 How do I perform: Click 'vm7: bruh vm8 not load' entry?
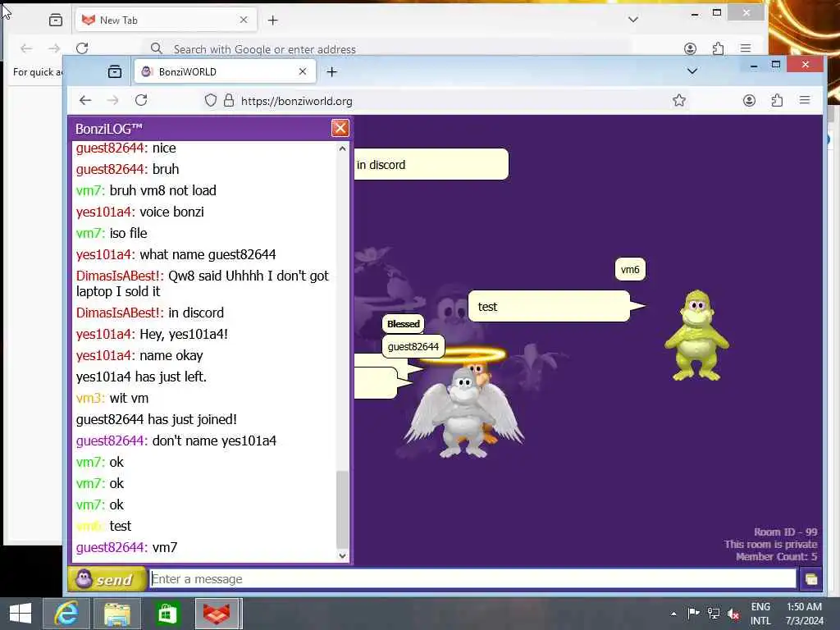click(x=146, y=190)
